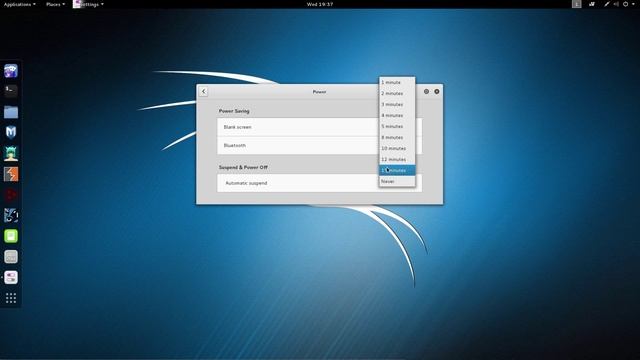Open the network icon in the top bar
Screen dimensions: 640x360
(x=591, y=4)
